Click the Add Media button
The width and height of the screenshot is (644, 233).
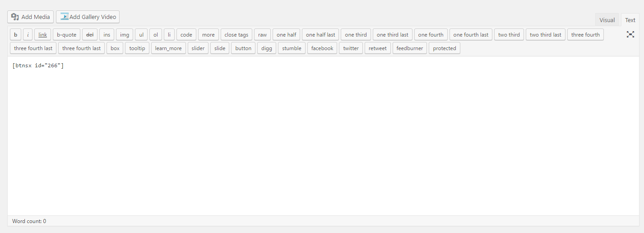31,17
